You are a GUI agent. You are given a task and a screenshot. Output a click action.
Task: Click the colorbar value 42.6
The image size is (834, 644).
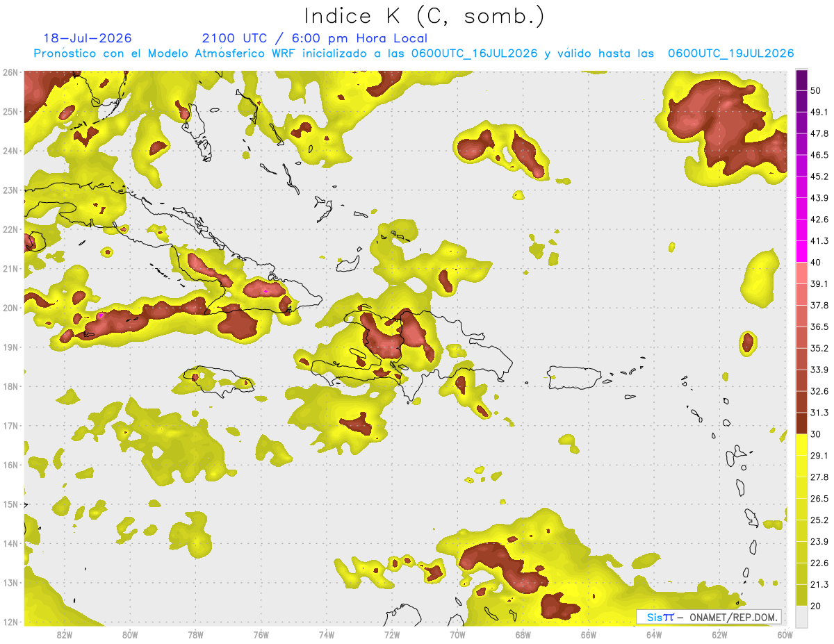pos(819,220)
